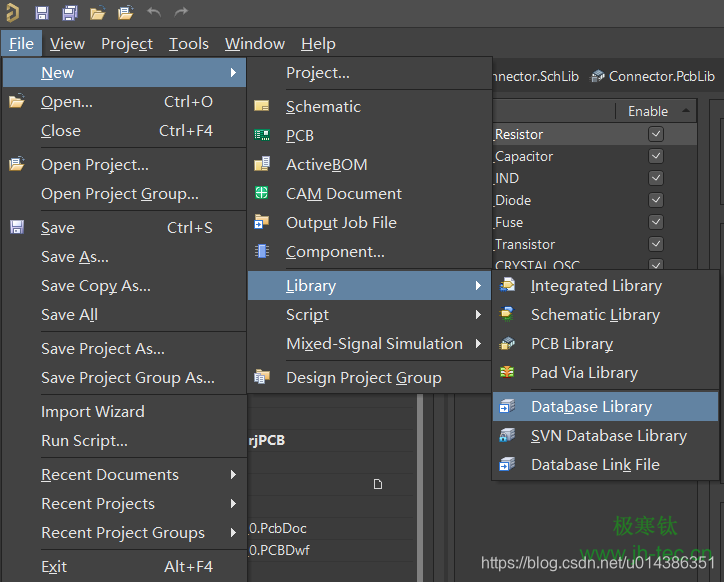The width and height of the screenshot is (724, 582).
Task: Click the Schematic document icon
Action: 262,106
